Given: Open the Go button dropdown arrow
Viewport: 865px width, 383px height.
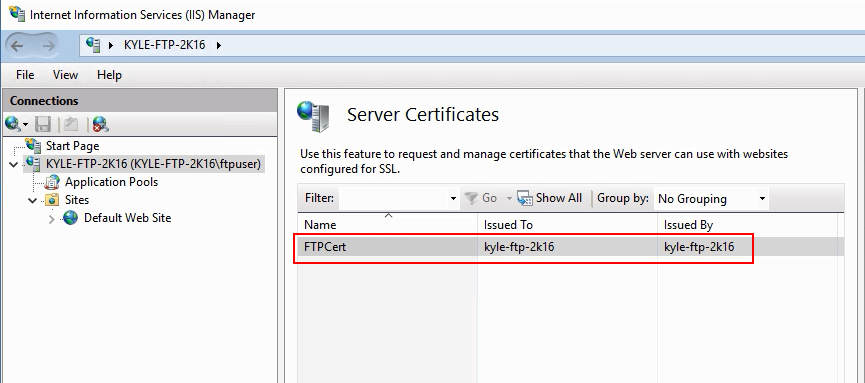Looking at the screenshot, I should (x=509, y=198).
